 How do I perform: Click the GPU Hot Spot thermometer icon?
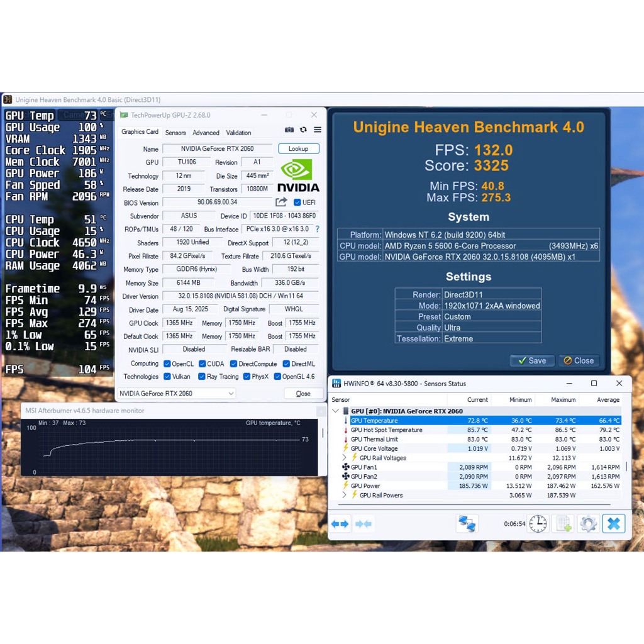tap(346, 430)
